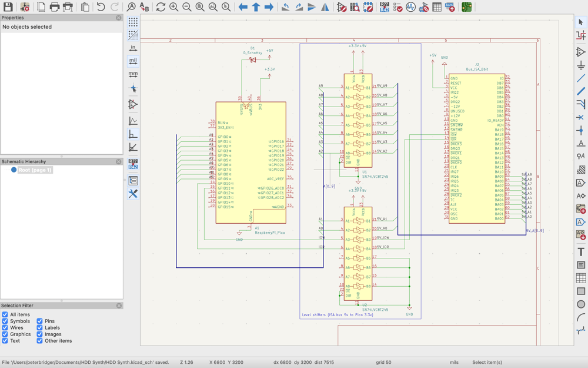588x368 pixels.
Task: Click the Generate BOM icon
Action: coord(450,7)
